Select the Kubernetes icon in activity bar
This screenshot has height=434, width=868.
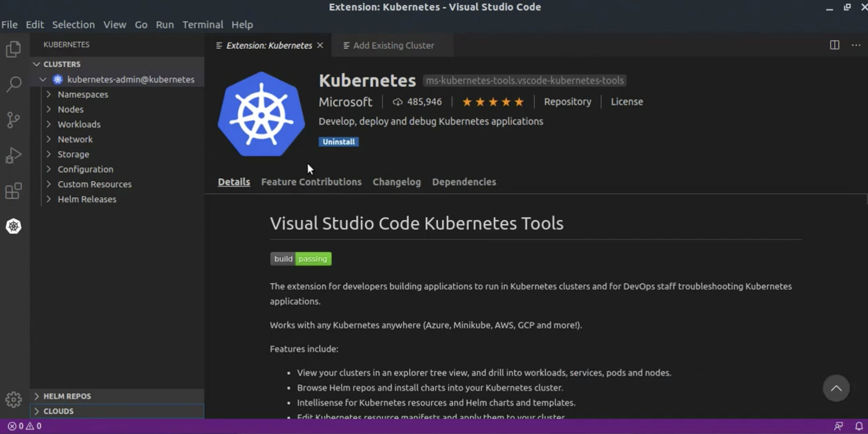pyautogui.click(x=13, y=226)
